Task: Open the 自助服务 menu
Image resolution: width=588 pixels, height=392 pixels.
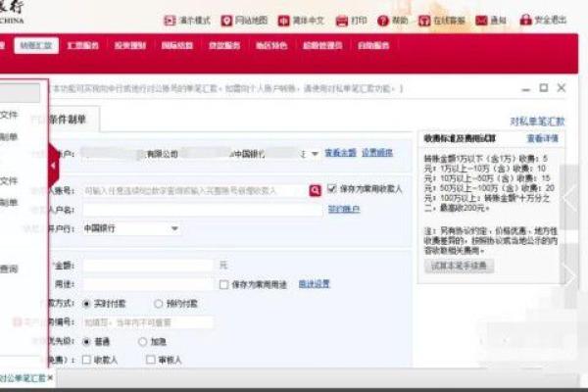Action: tap(373, 45)
